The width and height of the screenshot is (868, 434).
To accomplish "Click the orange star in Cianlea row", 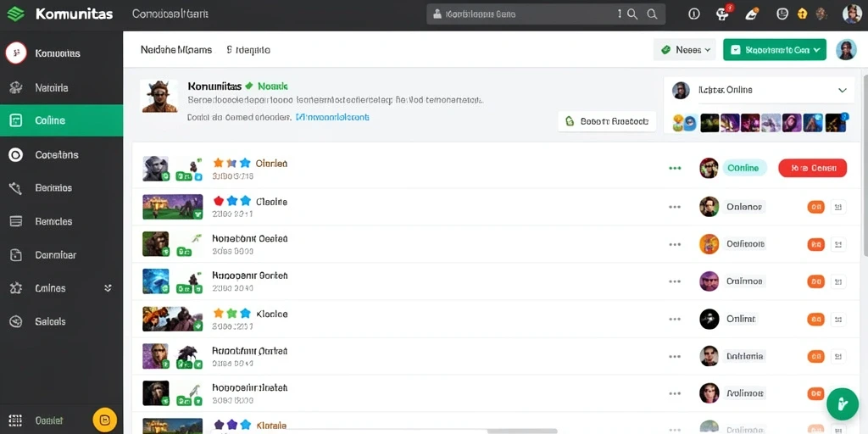I will click(x=218, y=163).
